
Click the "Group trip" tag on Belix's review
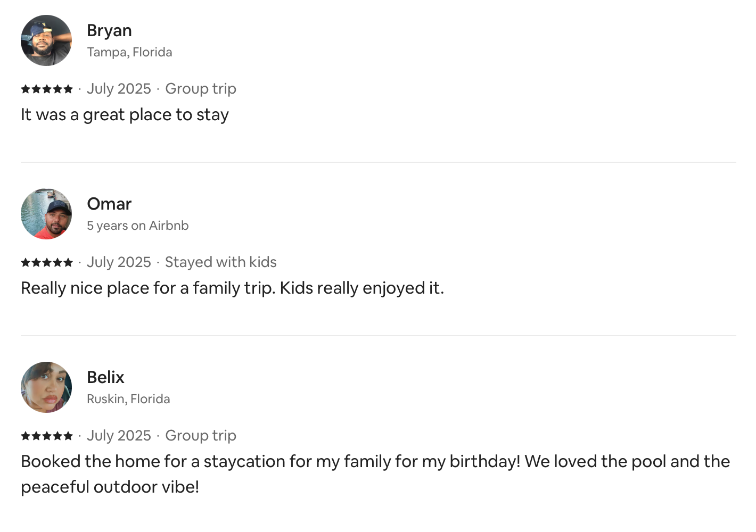(x=200, y=436)
